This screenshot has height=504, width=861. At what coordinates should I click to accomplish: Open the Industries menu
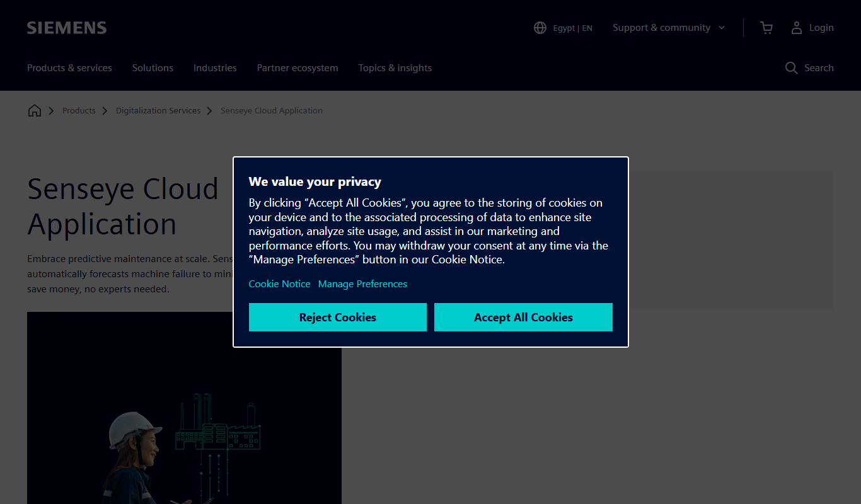(x=215, y=68)
